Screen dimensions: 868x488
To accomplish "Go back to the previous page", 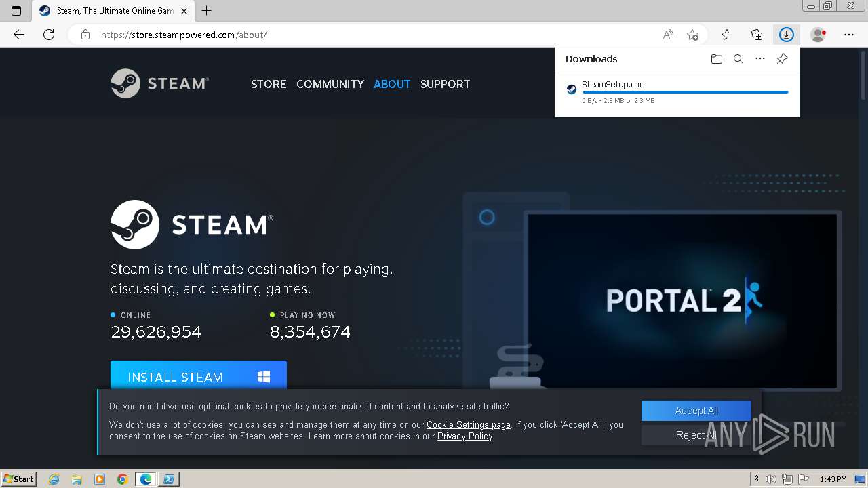I will (x=19, y=35).
